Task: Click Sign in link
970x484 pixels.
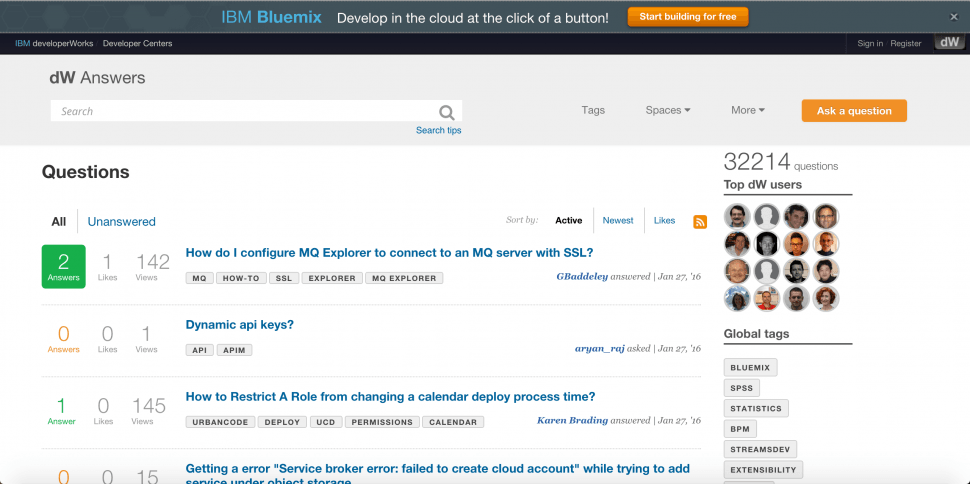Action: point(870,43)
